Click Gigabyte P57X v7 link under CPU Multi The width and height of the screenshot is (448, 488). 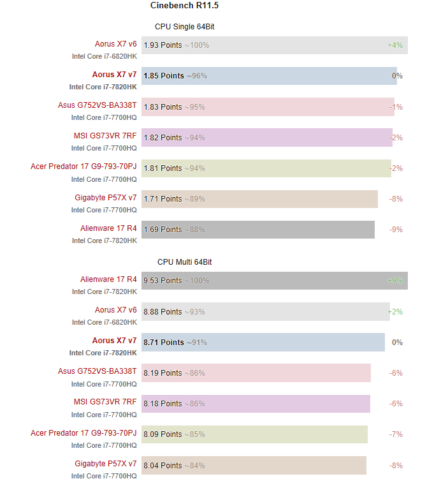tap(105, 464)
